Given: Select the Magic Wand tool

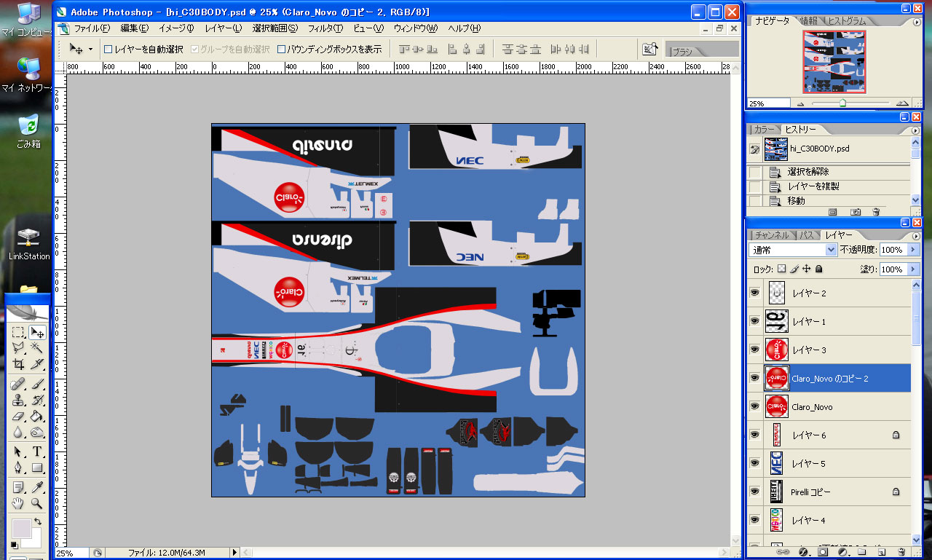Looking at the screenshot, I should [x=37, y=349].
